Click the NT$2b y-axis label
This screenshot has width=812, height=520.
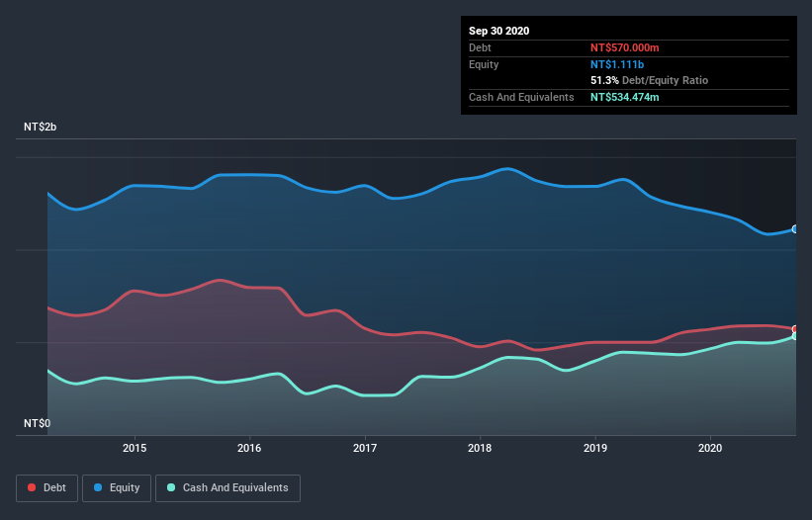[40, 127]
